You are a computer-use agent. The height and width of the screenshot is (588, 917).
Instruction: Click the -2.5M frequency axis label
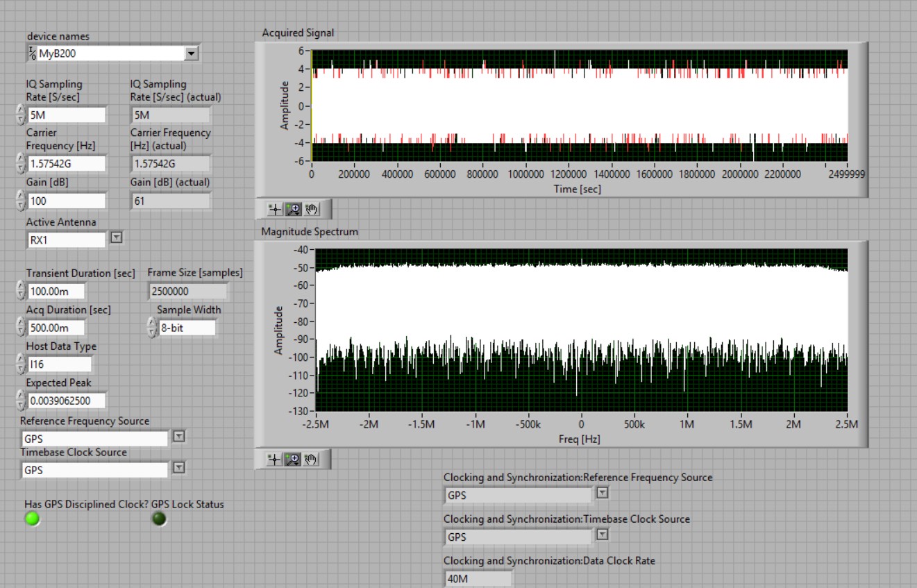[317, 424]
